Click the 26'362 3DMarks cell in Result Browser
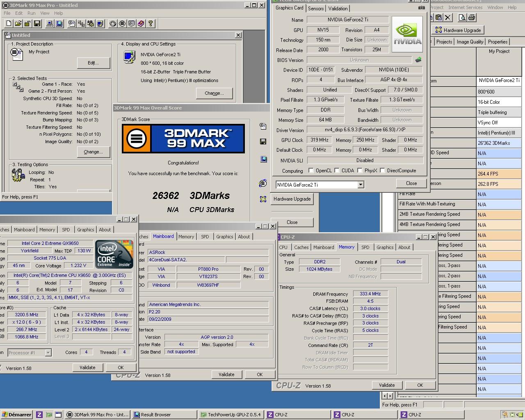 click(499, 143)
